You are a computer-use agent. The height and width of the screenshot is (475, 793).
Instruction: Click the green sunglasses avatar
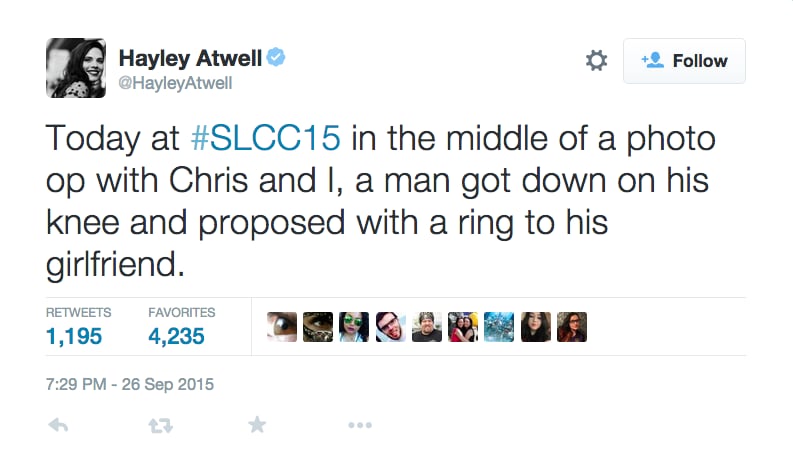(x=354, y=327)
